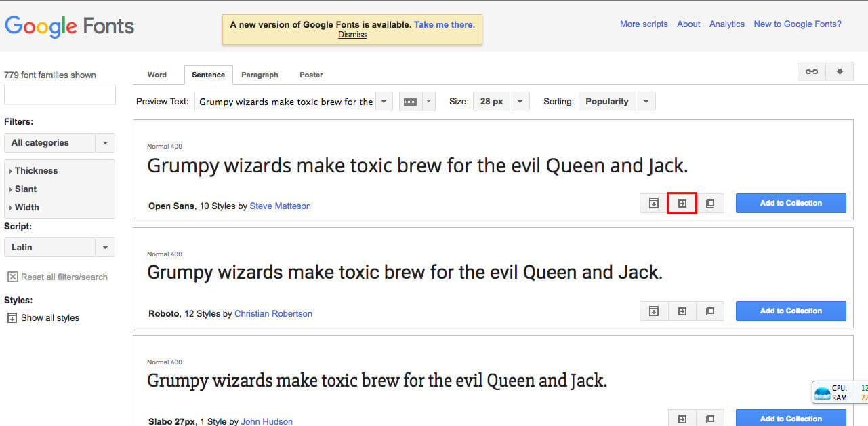Viewport: 868px width, 426px height.
Task: Click the font search input field
Action: tap(60, 95)
